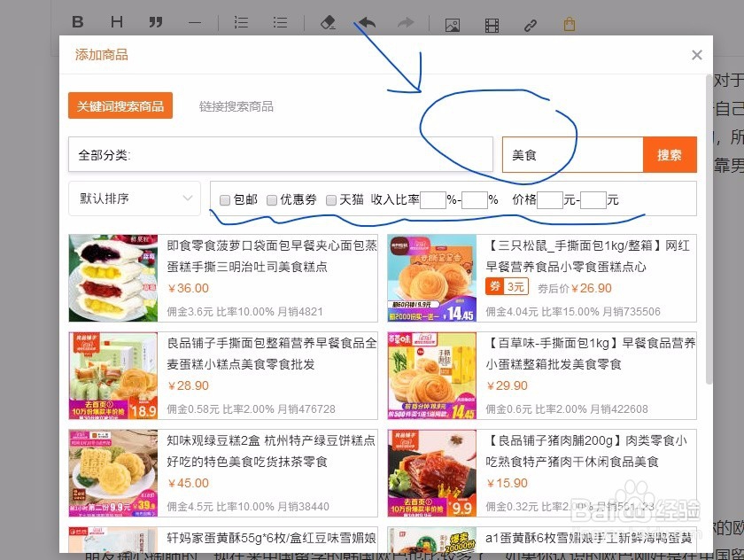Click the 券 3元 coupon badge
Screen dimensions: 744x560
pyautogui.click(x=507, y=286)
